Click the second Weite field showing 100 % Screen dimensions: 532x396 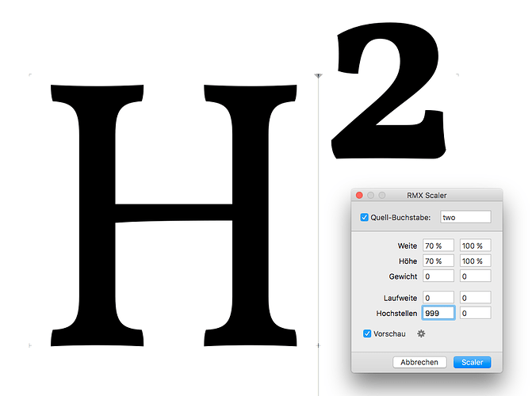pos(476,246)
